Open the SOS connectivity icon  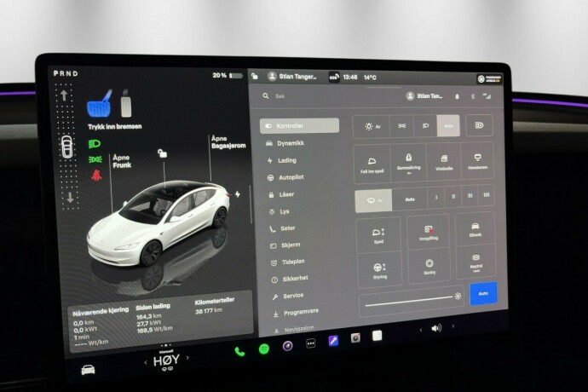(334, 78)
